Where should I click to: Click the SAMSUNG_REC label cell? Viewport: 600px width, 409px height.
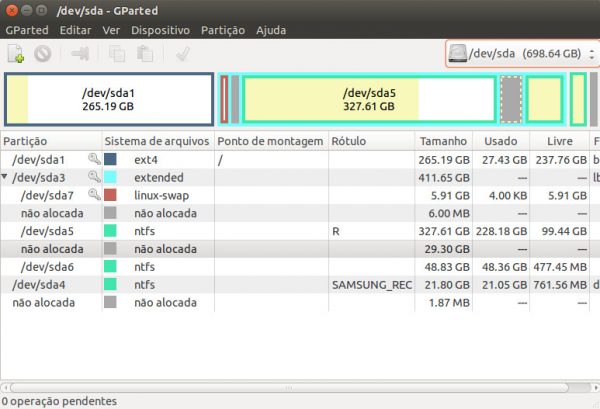[372, 285]
